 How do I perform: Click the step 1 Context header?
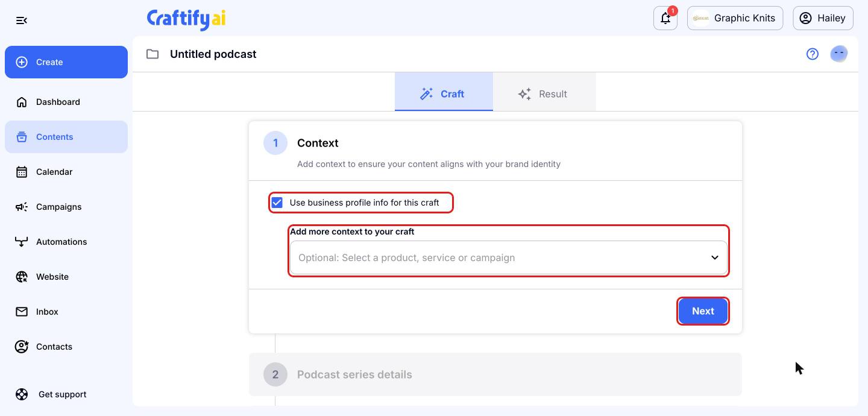(x=495, y=151)
